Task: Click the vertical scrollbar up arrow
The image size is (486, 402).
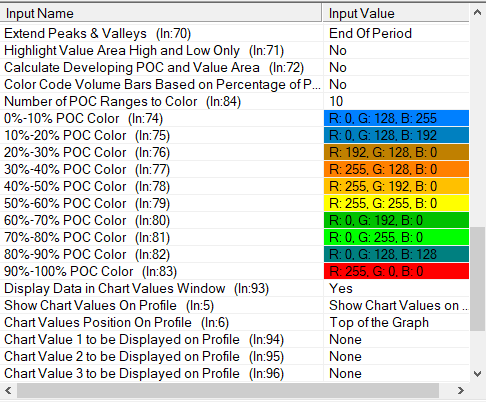Action: pyautogui.click(x=477, y=13)
